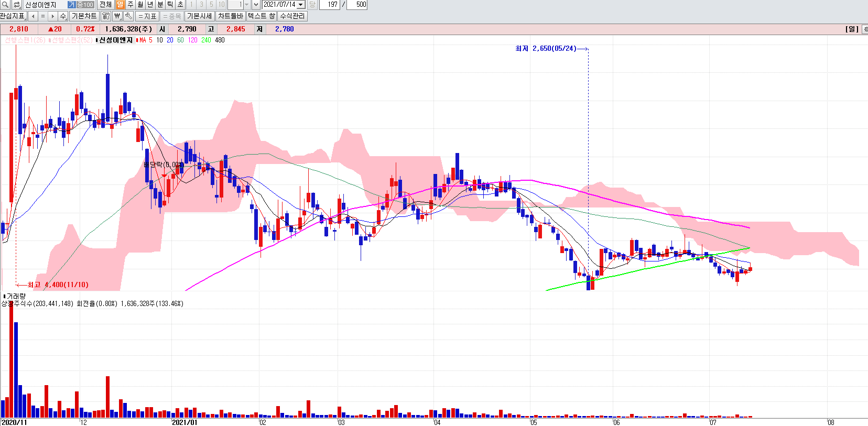Screen dimensions: 868x426
Task: Switch chart to weekly (주) period
Action: [x=131, y=5]
